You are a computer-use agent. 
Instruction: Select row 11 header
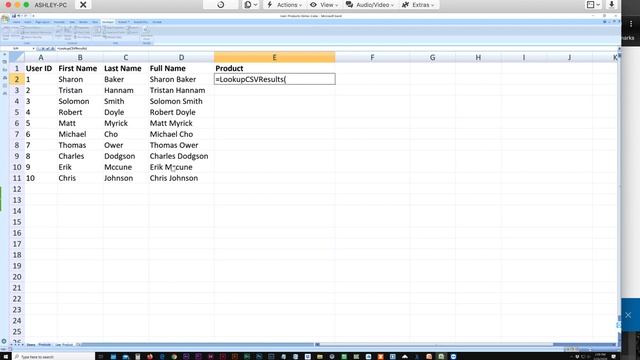(17, 178)
